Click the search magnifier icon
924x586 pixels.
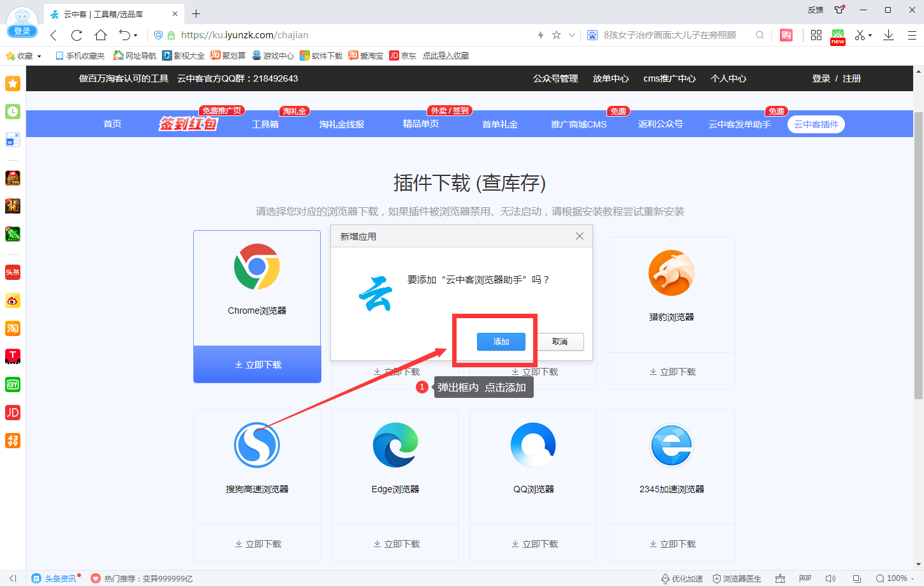coord(760,35)
